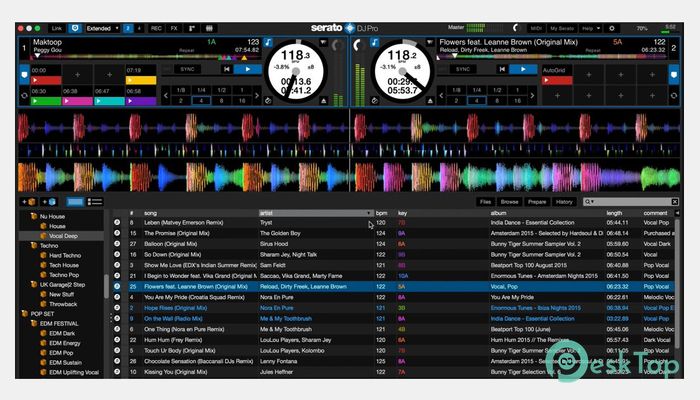This screenshot has height=400, width=700.
Task: Open the Extended view mode dropdown
Action: pyautogui.click(x=102, y=28)
